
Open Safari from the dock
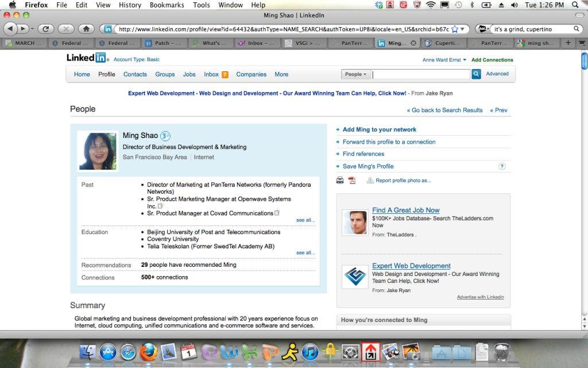(x=128, y=352)
